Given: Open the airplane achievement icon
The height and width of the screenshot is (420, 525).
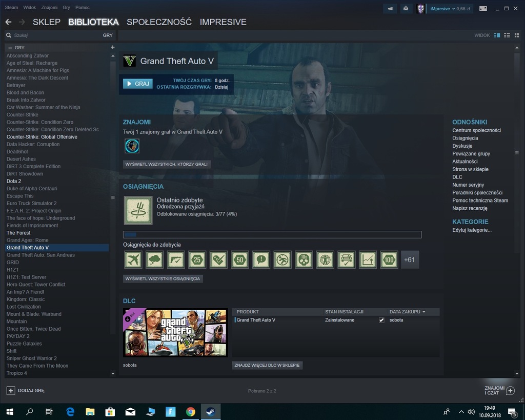Looking at the screenshot, I should (133, 259).
